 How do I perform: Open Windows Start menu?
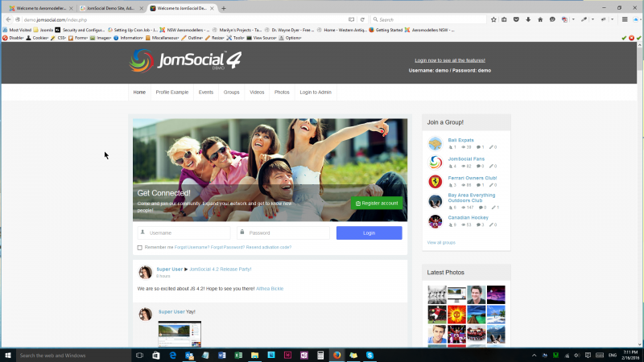pyautogui.click(x=8, y=356)
